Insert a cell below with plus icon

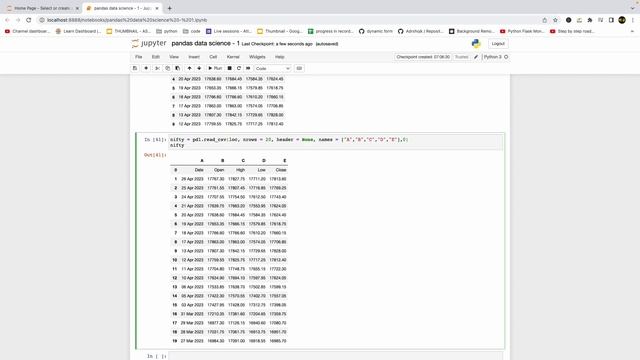point(146,68)
